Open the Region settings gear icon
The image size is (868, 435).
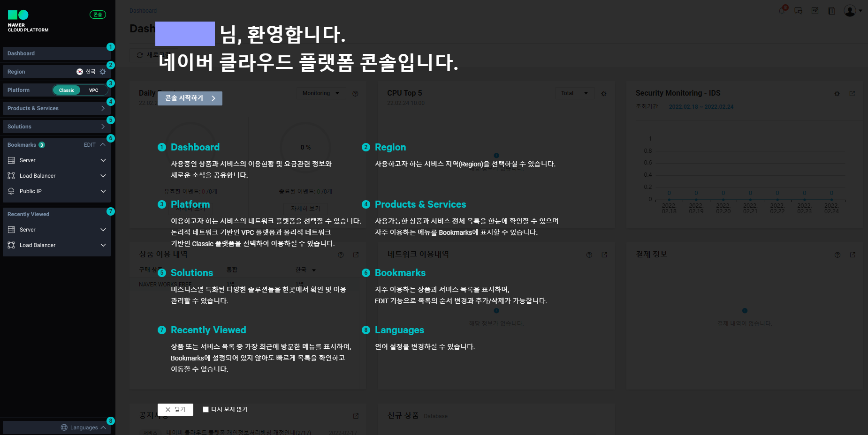[x=103, y=72]
